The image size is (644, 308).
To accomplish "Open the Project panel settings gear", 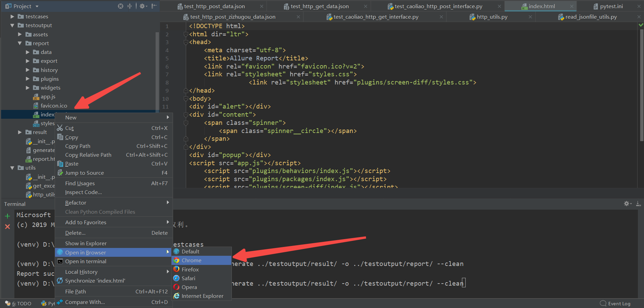I will point(143,6).
